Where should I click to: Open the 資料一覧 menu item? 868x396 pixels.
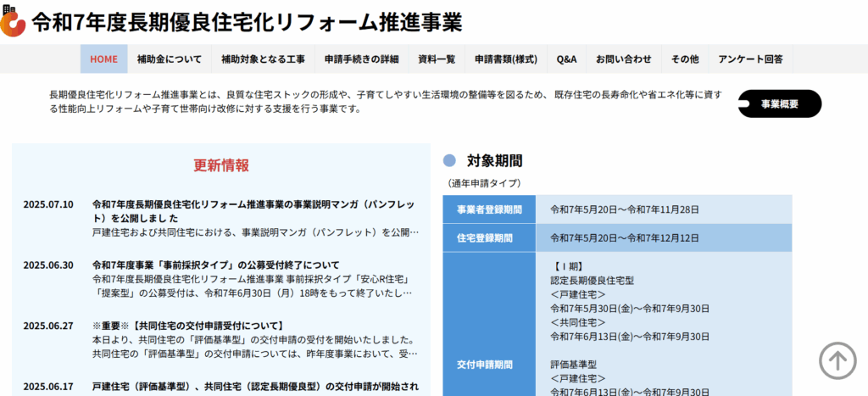(x=437, y=59)
